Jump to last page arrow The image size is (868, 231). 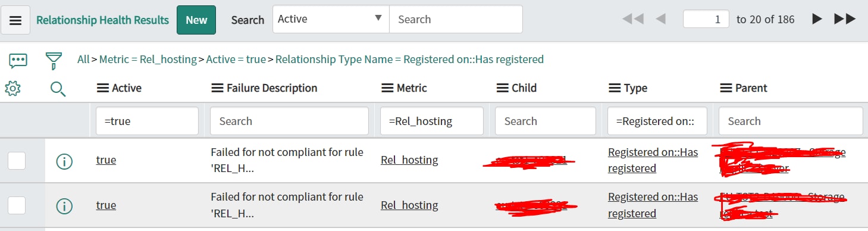tap(845, 20)
